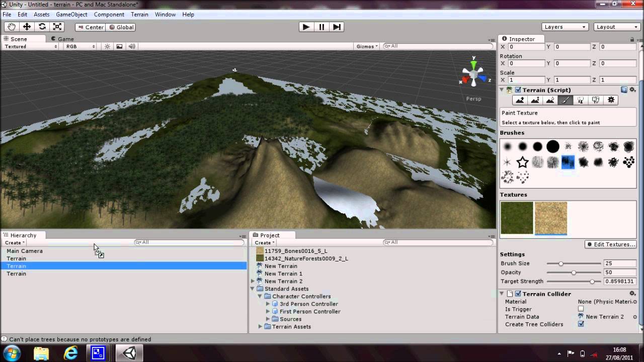This screenshot has height=362, width=644.
Task: Open the Terrain menu
Action: tap(139, 15)
